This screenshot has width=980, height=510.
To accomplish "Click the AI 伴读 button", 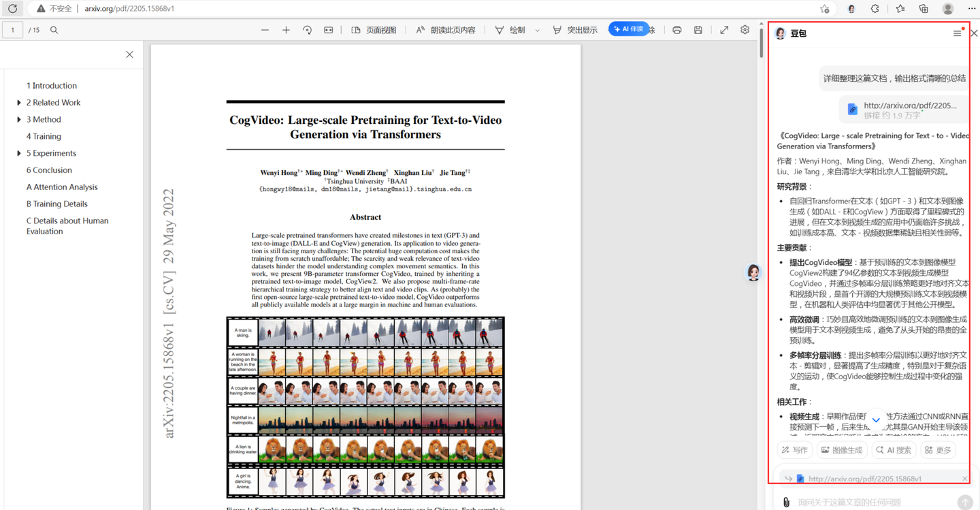I will pos(628,29).
